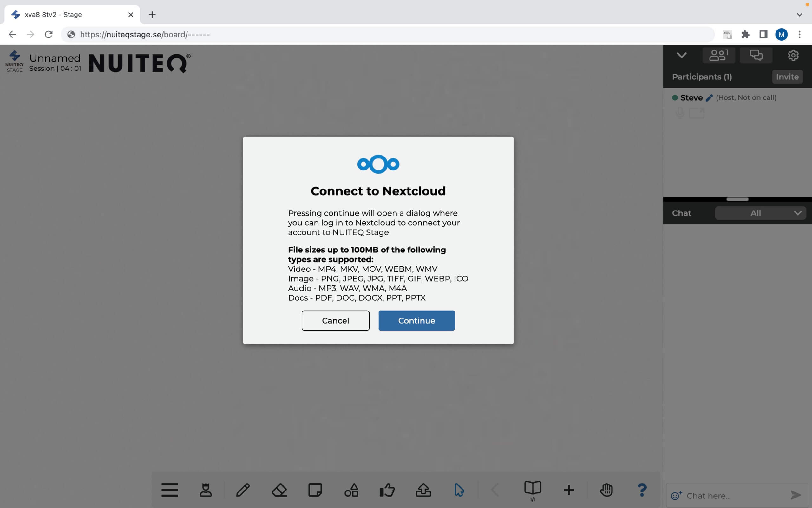Image resolution: width=812 pixels, height=508 pixels.
Task: Open the hamburger menu in bottom toolbar
Action: pos(169,490)
